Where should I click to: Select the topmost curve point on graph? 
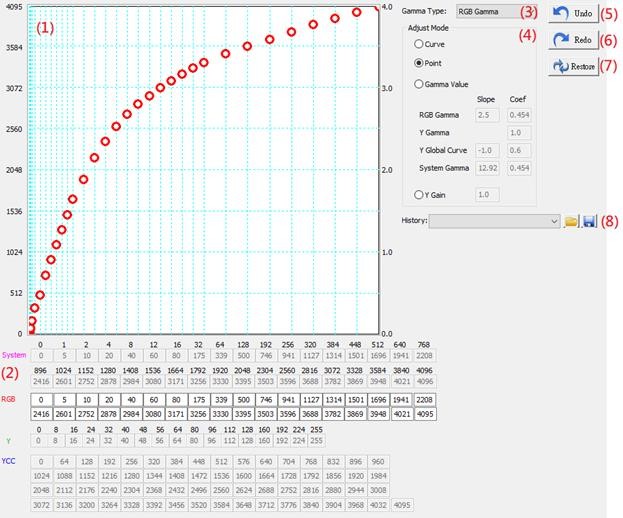coord(378,6)
